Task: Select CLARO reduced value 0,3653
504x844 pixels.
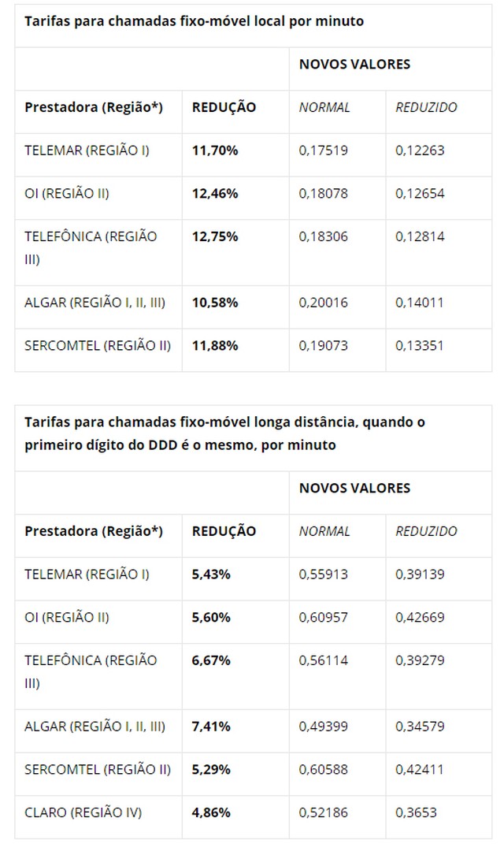Action: click(416, 812)
